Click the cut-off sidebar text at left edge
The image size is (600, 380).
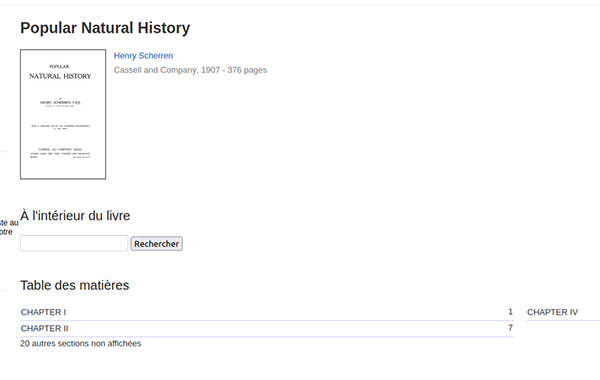click(x=9, y=227)
